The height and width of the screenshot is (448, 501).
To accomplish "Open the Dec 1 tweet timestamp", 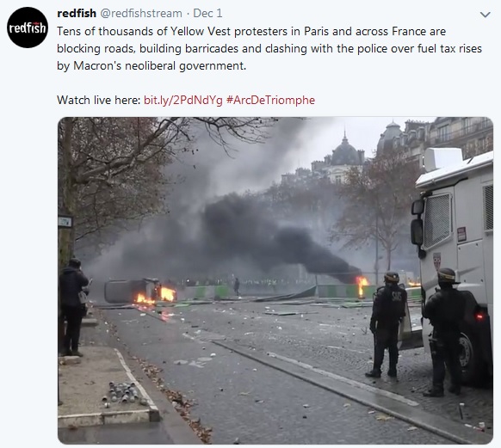I will (207, 14).
